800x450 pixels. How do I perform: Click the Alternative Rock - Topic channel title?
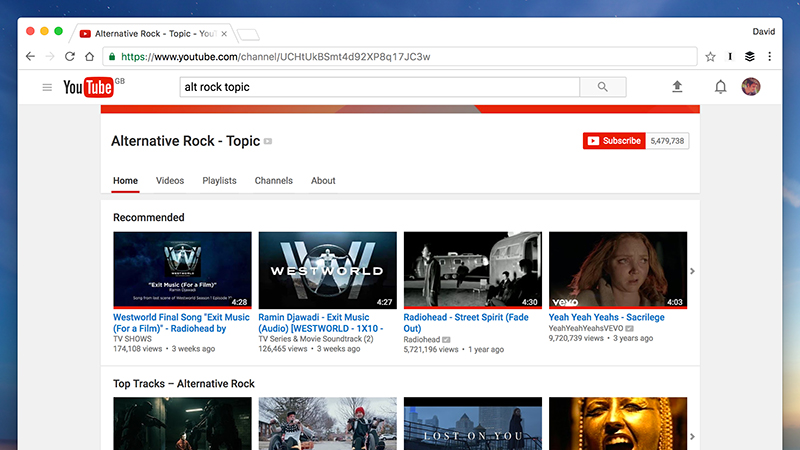pos(186,141)
